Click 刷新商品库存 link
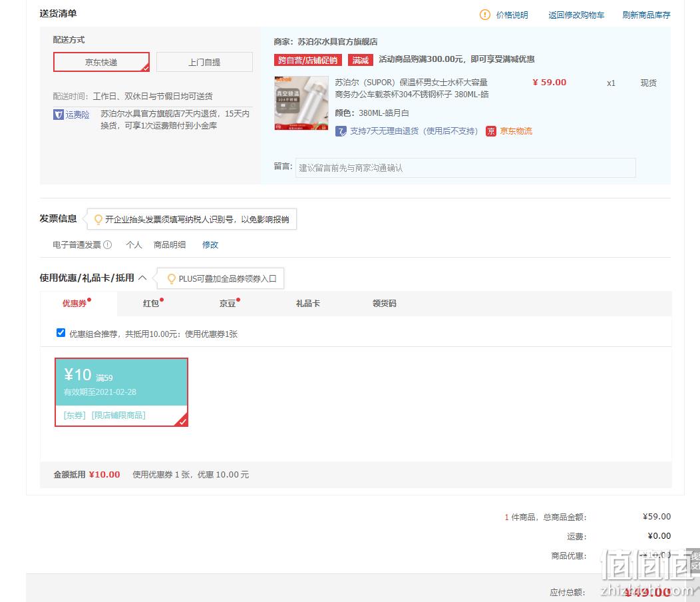 646,15
